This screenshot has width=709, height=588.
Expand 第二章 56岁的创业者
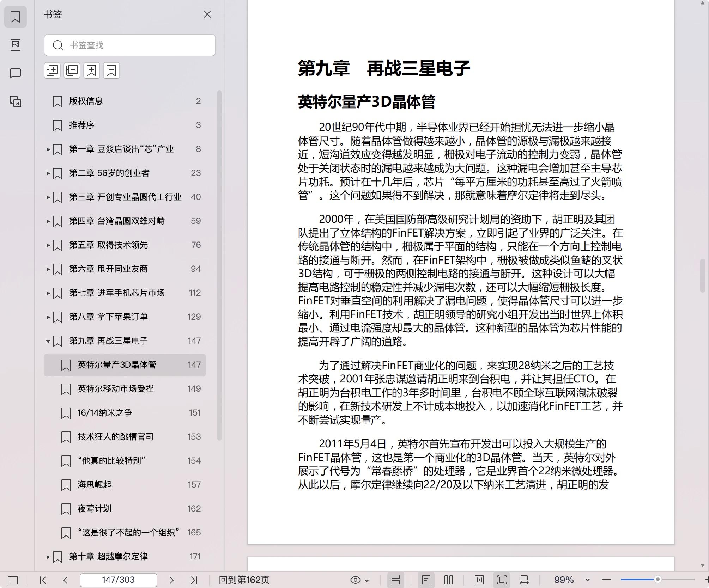coord(48,173)
